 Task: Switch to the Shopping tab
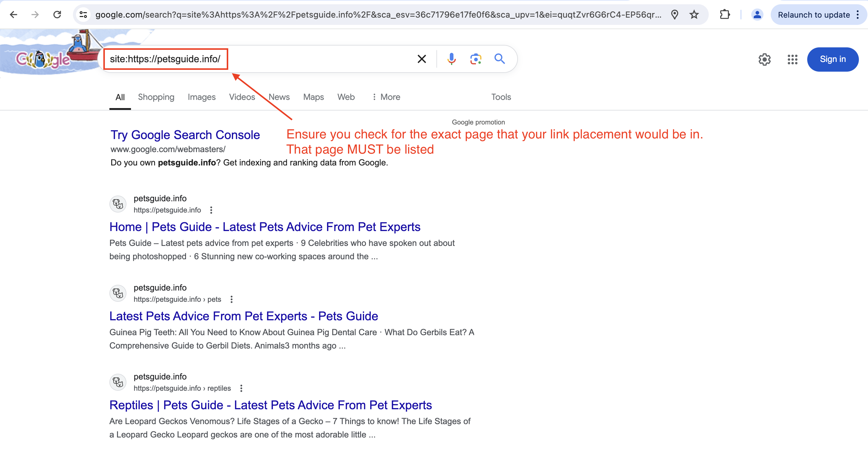pyautogui.click(x=156, y=97)
